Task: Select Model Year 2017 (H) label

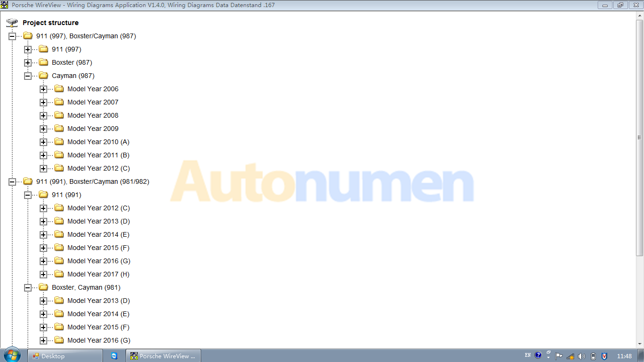Action: [98, 274]
